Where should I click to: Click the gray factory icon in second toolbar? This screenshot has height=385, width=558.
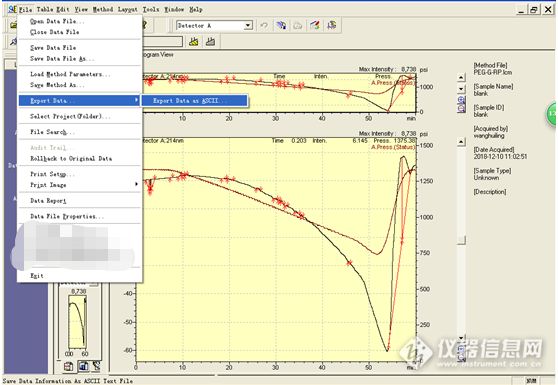coord(210,42)
